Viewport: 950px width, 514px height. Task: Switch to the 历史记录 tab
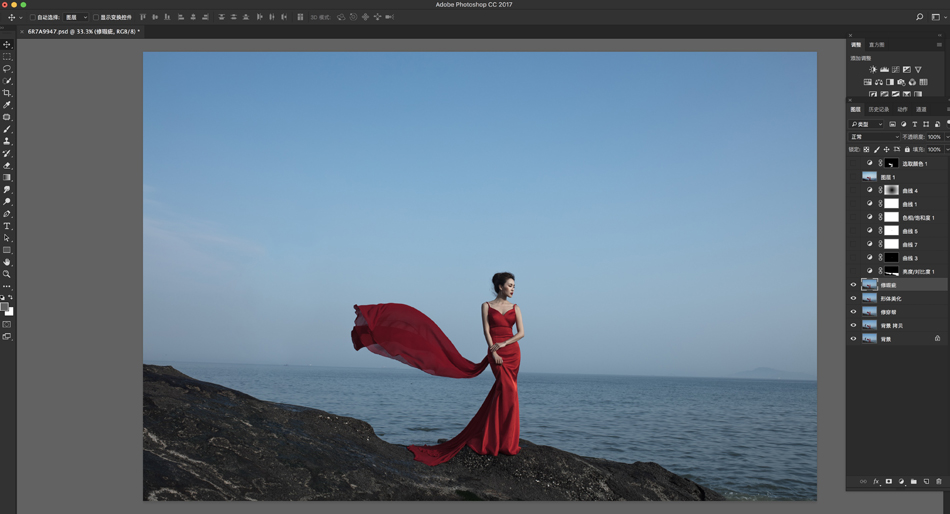click(x=878, y=110)
